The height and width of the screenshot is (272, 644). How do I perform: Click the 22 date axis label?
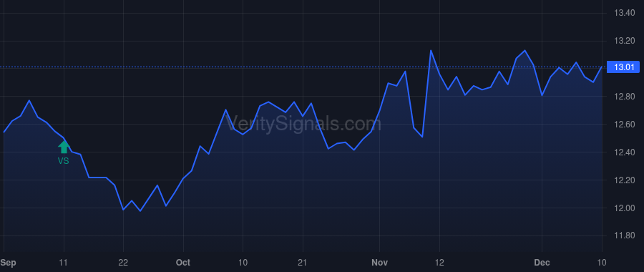pyautogui.click(x=123, y=263)
